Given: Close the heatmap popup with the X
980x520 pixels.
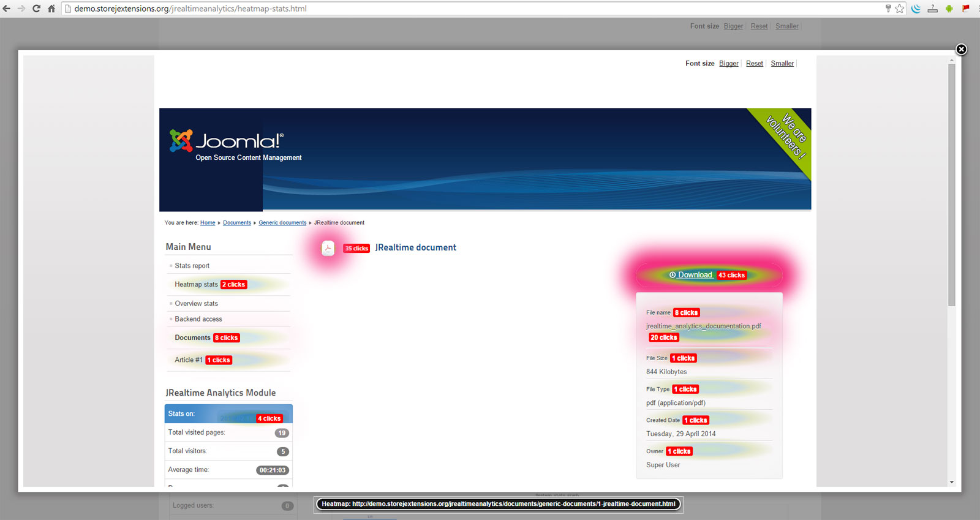Looking at the screenshot, I should coord(962,49).
